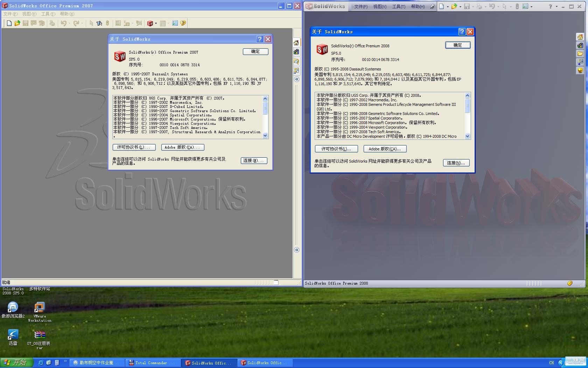Open 视图(V) menu in SolidWorks 2007
Viewport: 588px width, 368px height.
coord(29,14)
